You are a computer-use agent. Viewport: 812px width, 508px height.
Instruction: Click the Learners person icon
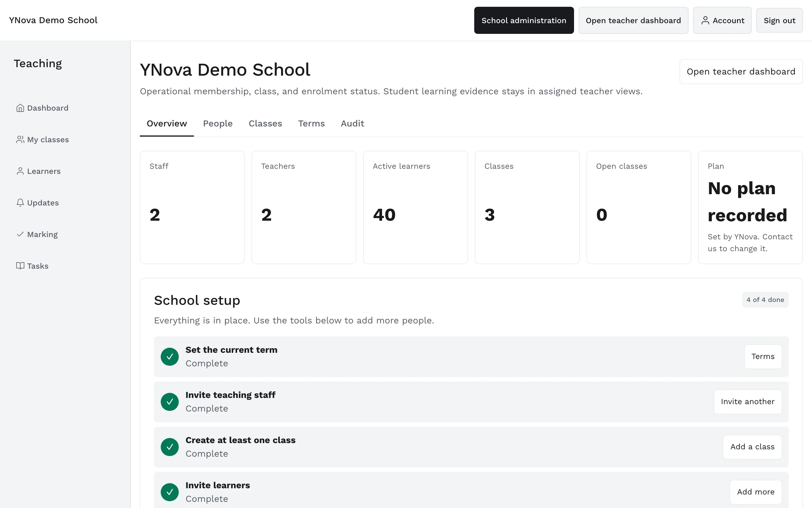point(20,171)
